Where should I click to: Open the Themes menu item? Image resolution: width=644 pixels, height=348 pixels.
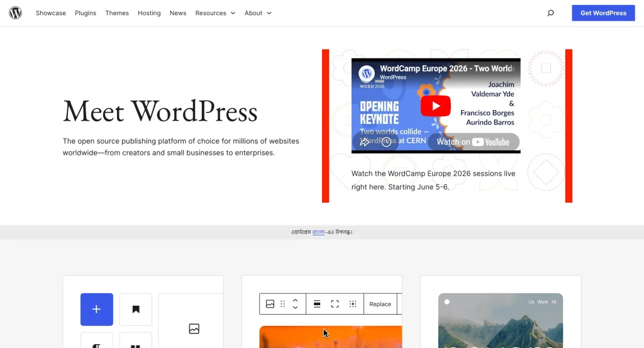click(117, 13)
